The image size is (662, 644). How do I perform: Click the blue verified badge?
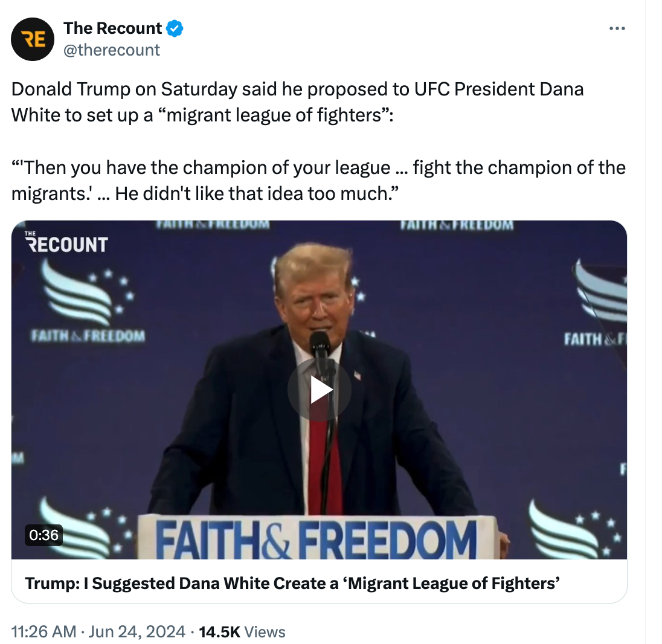point(175,28)
